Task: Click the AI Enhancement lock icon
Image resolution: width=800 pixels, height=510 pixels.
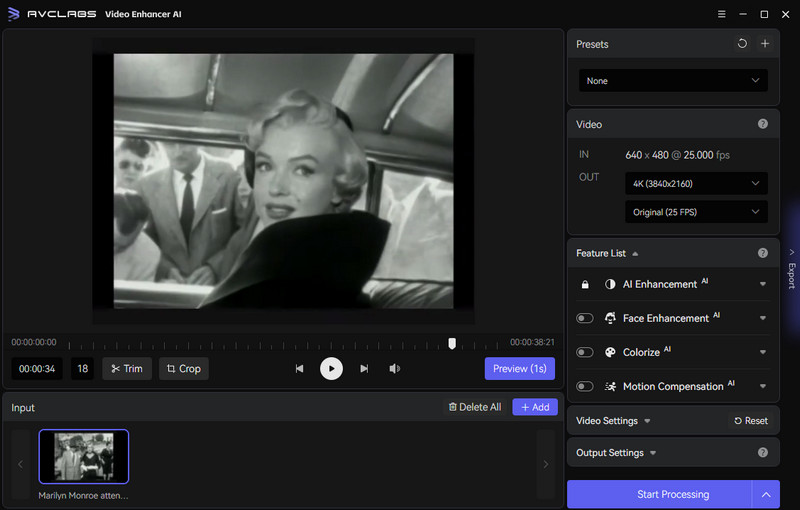Action: 585,284
